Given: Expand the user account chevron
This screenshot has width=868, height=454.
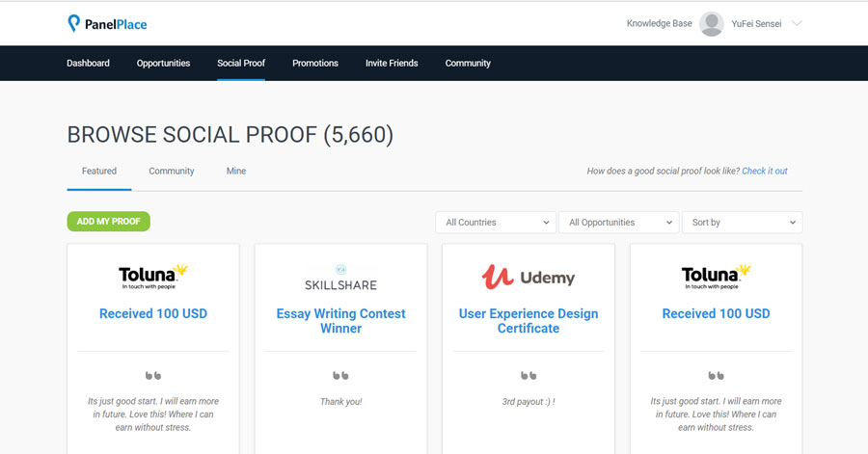Looking at the screenshot, I should coord(797,23).
